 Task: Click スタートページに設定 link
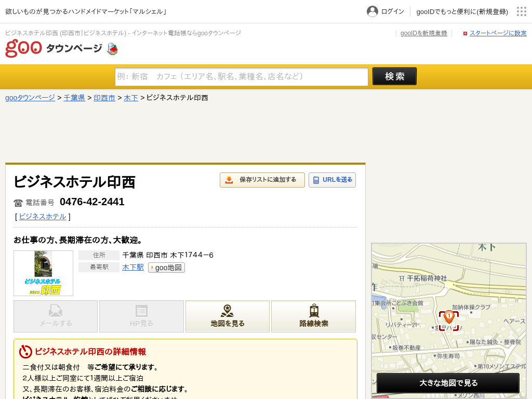pos(498,33)
